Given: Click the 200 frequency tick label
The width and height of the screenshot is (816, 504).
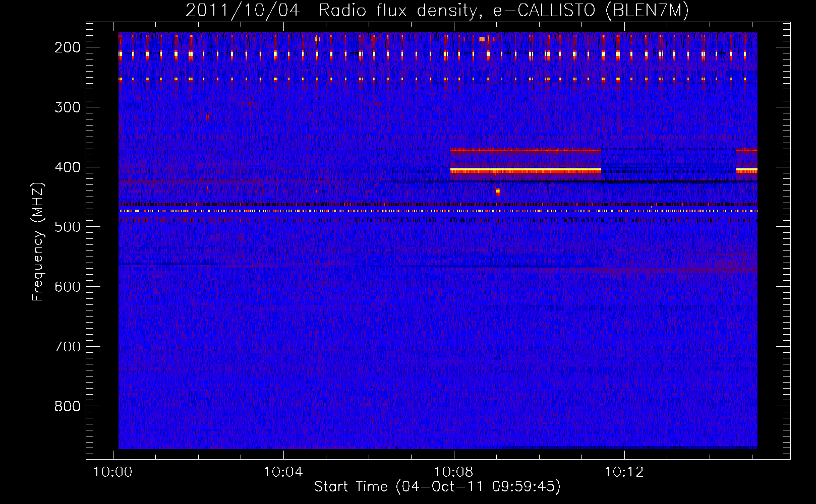Looking at the screenshot, I should [x=68, y=47].
